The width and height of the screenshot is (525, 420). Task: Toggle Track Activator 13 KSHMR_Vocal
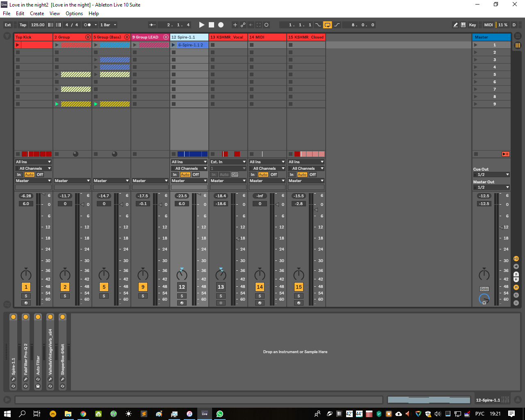pos(221,287)
